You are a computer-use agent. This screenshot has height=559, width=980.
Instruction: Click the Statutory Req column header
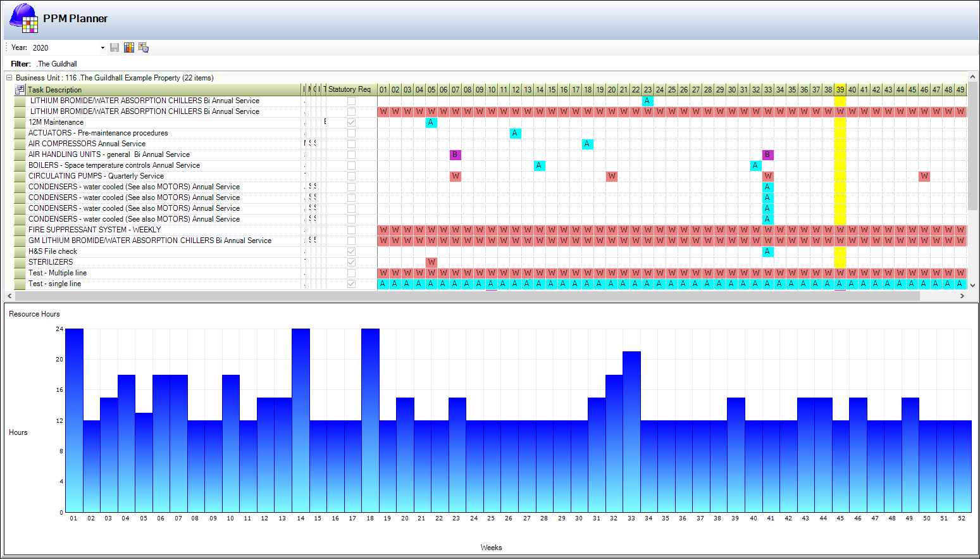point(350,90)
